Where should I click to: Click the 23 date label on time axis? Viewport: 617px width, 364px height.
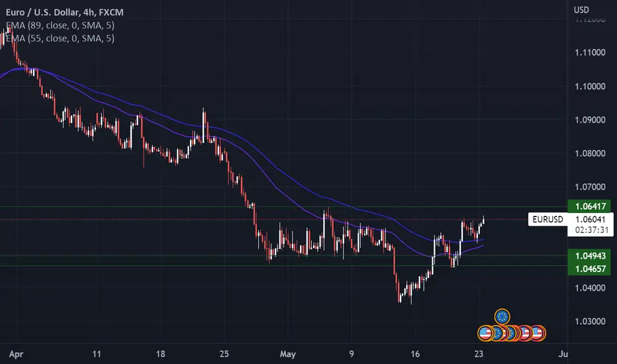tap(479, 354)
